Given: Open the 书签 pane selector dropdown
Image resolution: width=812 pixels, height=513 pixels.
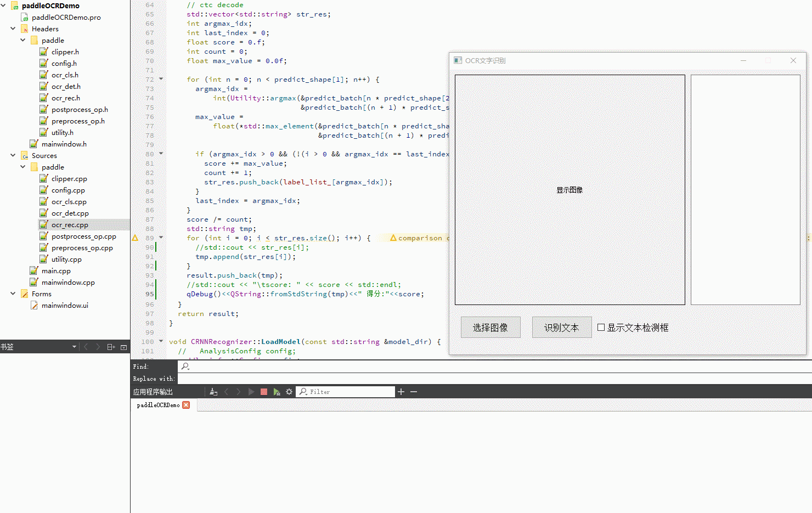Looking at the screenshot, I should click(x=74, y=346).
